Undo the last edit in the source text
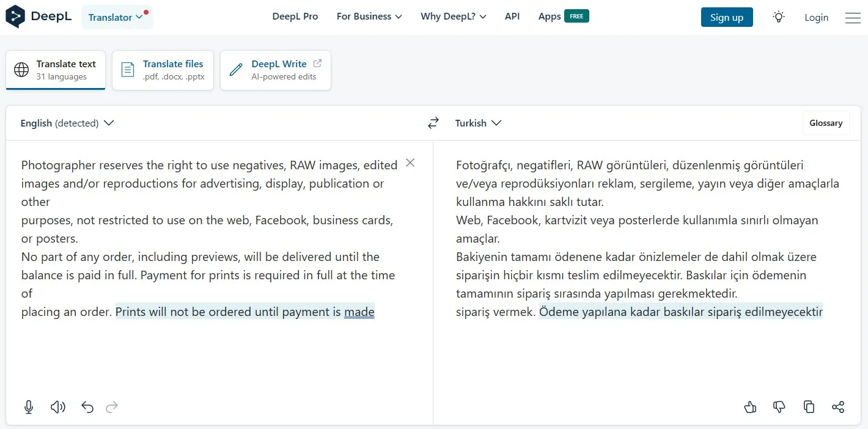The height and width of the screenshot is (429, 868). point(87,406)
